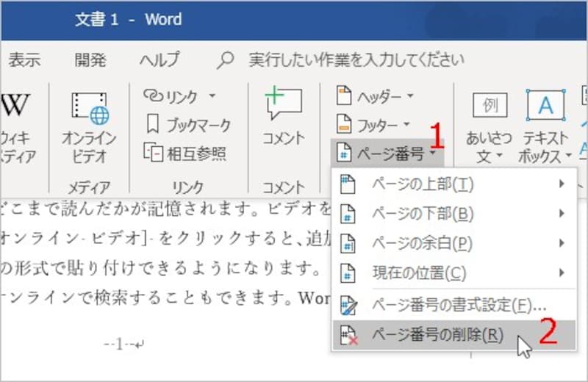Choose ページの下部(B) menu item
This screenshot has width=588, height=382.
pyautogui.click(x=454, y=214)
